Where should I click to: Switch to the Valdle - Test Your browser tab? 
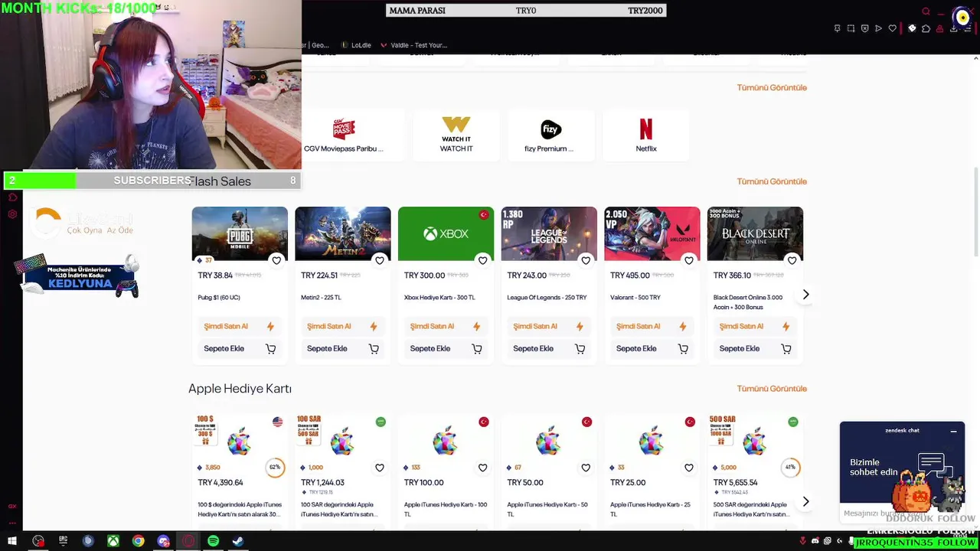413,45
